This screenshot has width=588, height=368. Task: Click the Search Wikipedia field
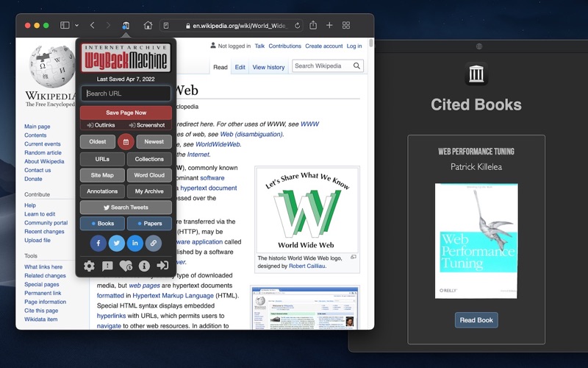323,66
